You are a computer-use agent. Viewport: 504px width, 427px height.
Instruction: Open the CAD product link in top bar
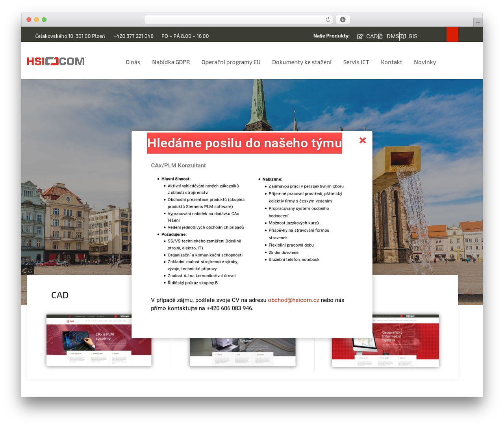point(372,36)
